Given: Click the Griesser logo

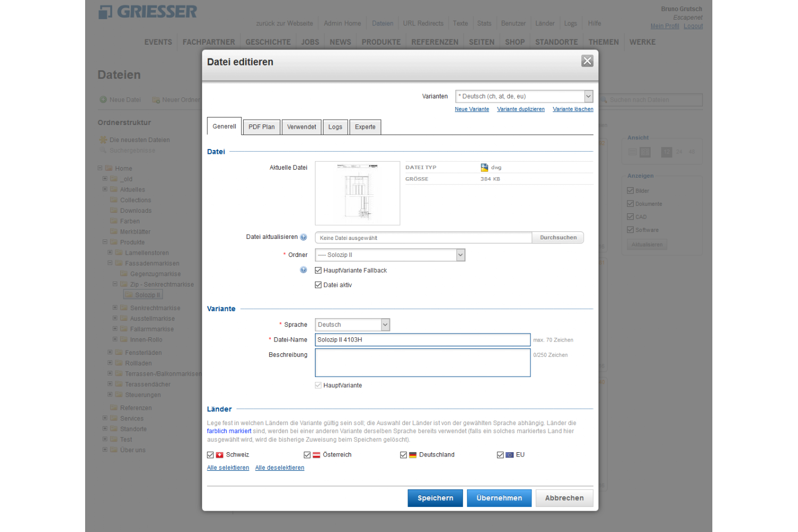Looking at the screenshot, I should click(x=148, y=12).
